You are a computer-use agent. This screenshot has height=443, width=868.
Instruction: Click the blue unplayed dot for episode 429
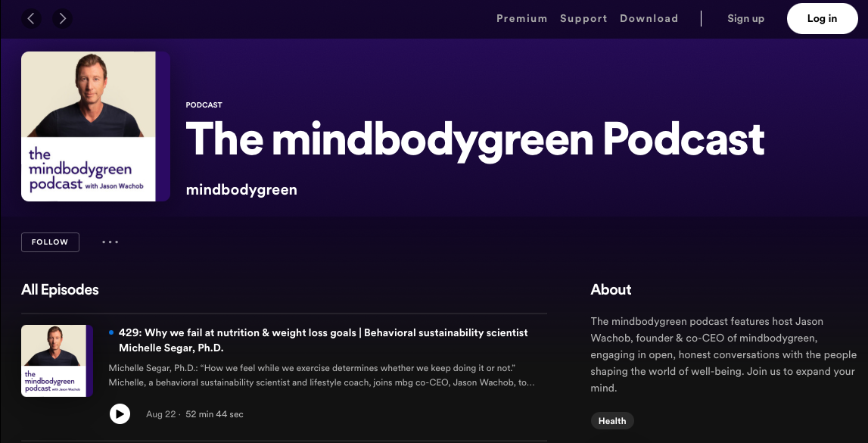(x=111, y=332)
